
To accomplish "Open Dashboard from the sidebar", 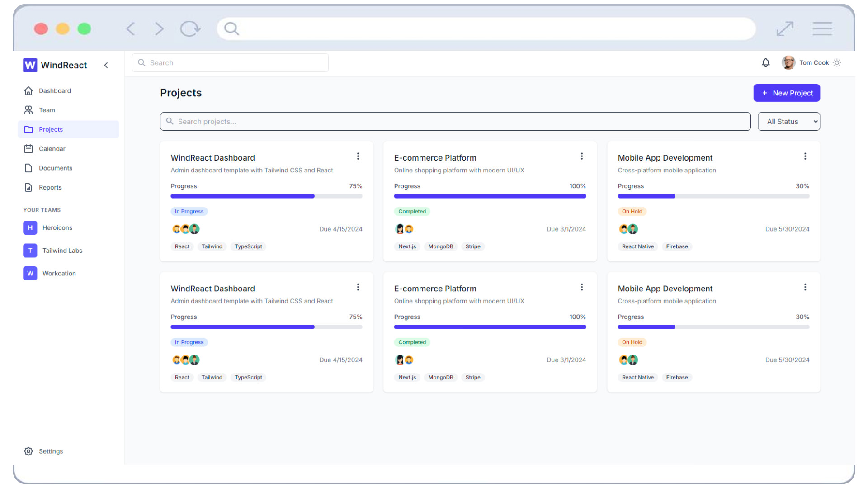I will tap(68, 91).
